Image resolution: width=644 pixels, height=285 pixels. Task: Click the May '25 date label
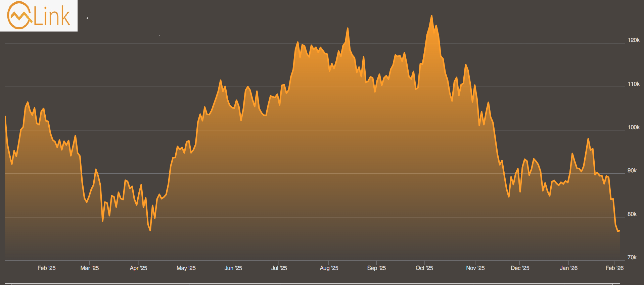(x=186, y=268)
